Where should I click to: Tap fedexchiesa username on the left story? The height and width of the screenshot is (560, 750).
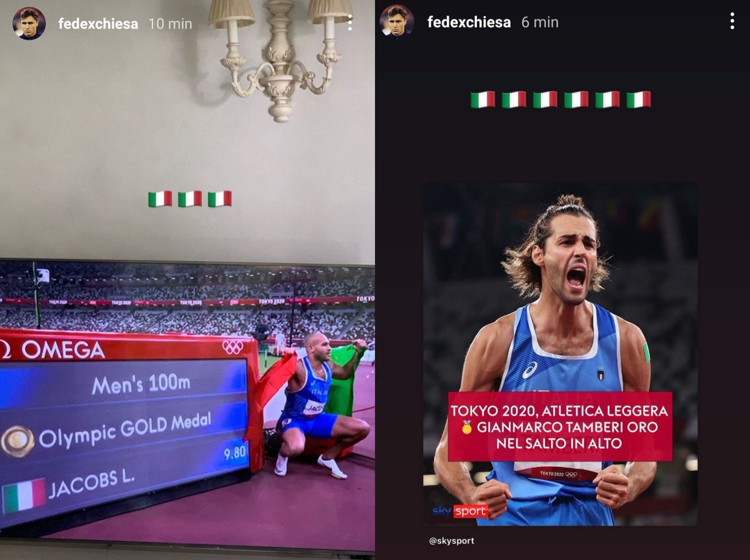click(x=99, y=24)
